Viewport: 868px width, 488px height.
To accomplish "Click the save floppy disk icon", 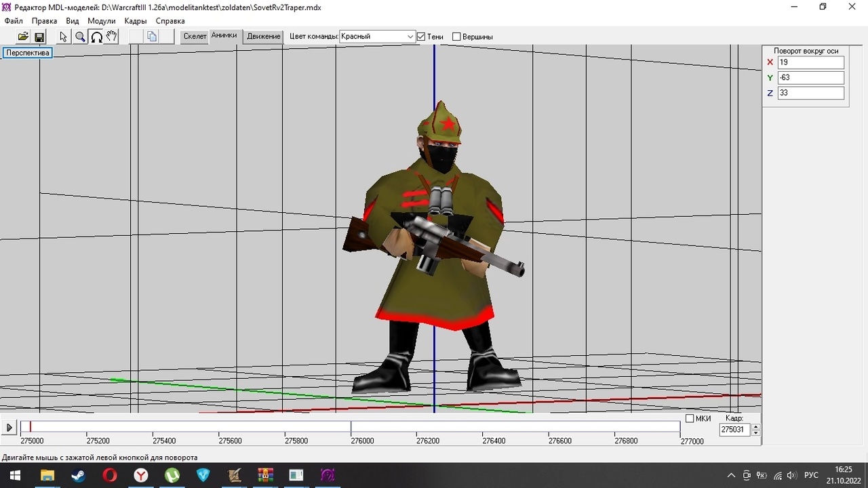I will pyautogui.click(x=39, y=37).
